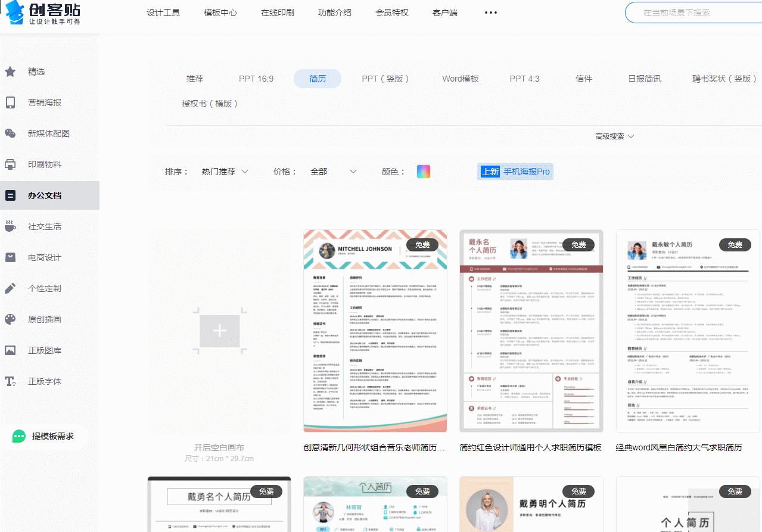Open the 戴永名个人简历 red template thumbnail
762x532 pixels.
pos(531,331)
